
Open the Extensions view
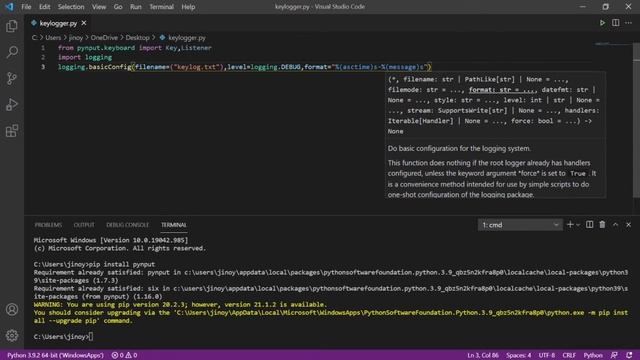point(12,131)
